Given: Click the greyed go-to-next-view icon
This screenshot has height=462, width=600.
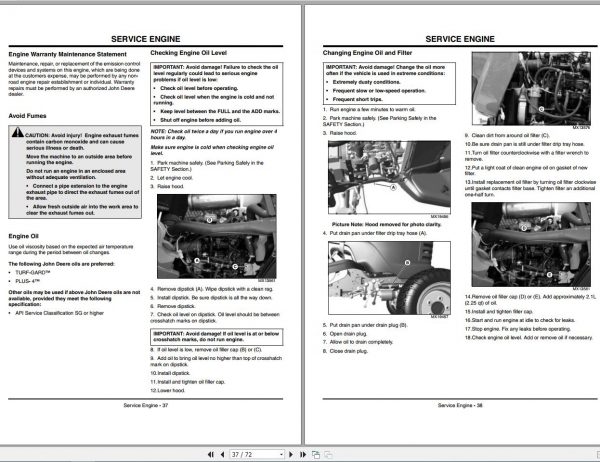Looking at the screenshot, I should (x=328, y=454).
